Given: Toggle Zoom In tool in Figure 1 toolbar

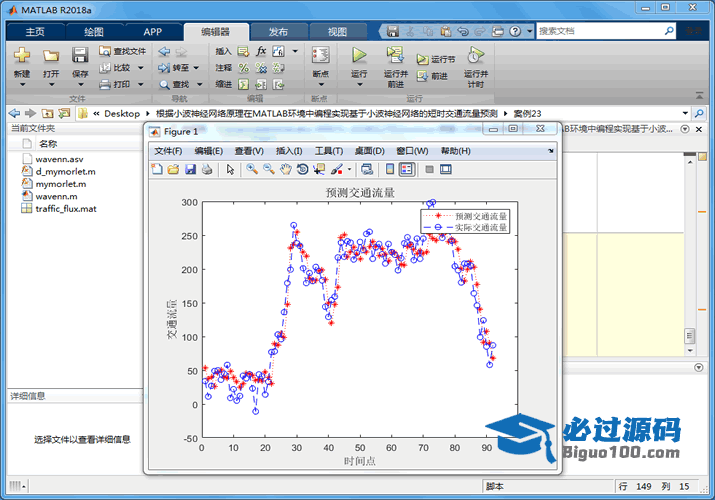Looking at the screenshot, I should pos(252,170).
